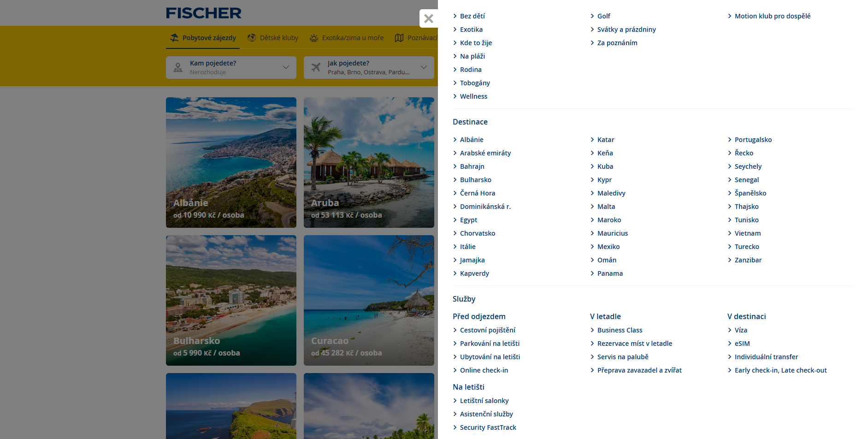Open the Motion klub pro dospělé link
The image size is (868, 439).
[x=773, y=16]
